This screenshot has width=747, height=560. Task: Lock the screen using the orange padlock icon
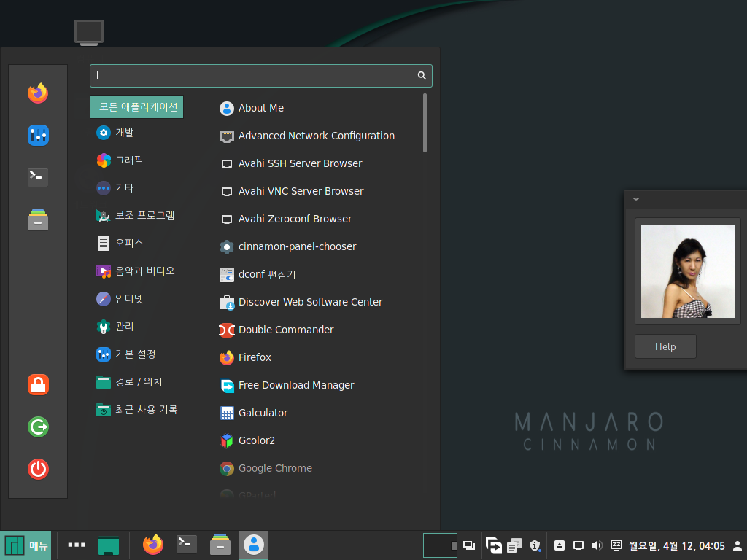pos(38,385)
